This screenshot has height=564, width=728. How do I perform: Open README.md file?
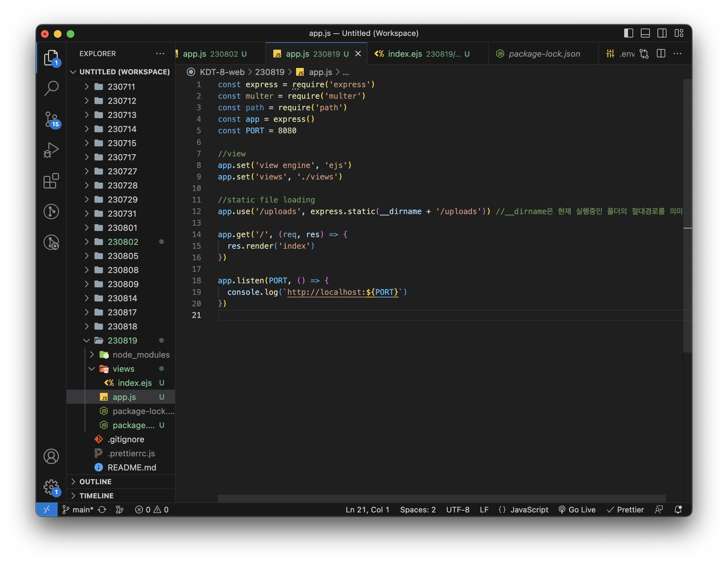[121, 467]
